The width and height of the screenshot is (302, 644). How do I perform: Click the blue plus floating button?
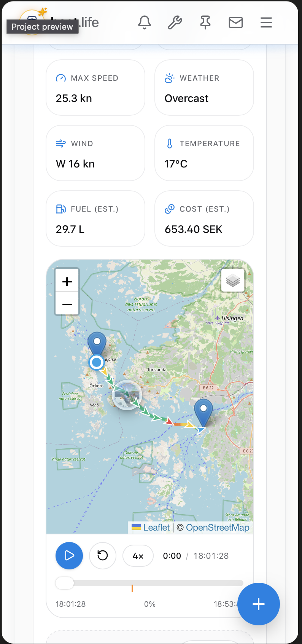coord(259,604)
